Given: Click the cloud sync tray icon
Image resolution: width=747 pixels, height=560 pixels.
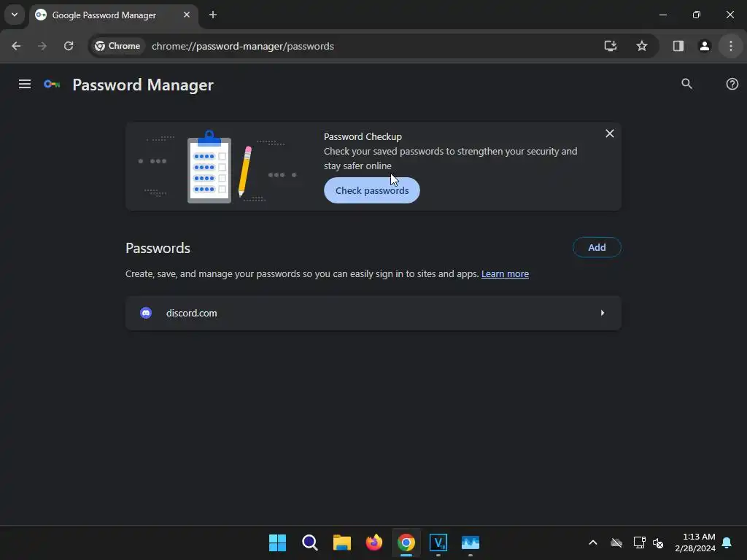Looking at the screenshot, I should coord(616,542).
